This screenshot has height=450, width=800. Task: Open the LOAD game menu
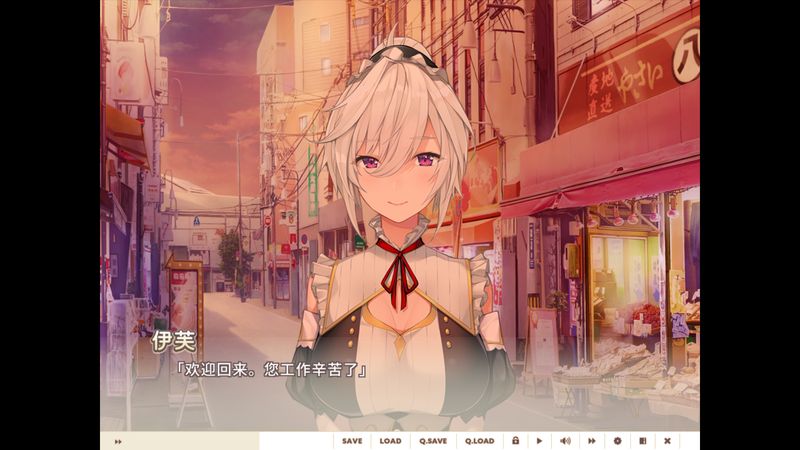(390, 441)
